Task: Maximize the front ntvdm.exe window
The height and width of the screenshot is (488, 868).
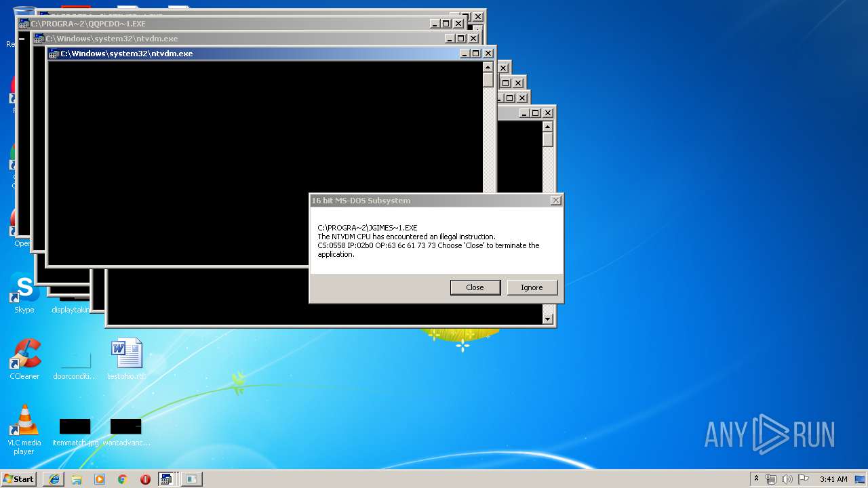Action: tap(475, 54)
